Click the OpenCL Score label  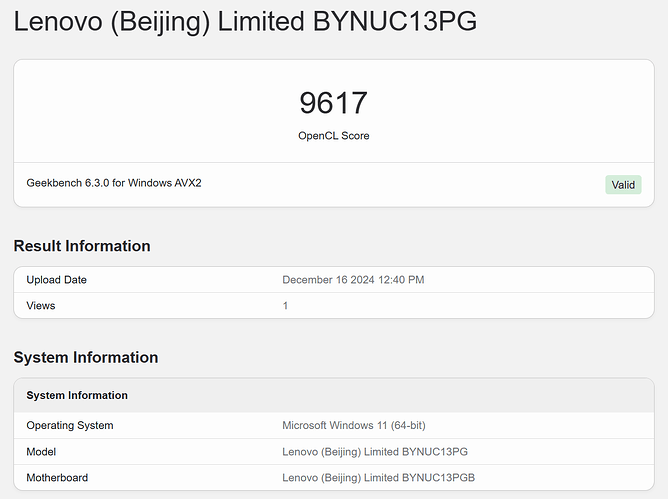[333, 136]
